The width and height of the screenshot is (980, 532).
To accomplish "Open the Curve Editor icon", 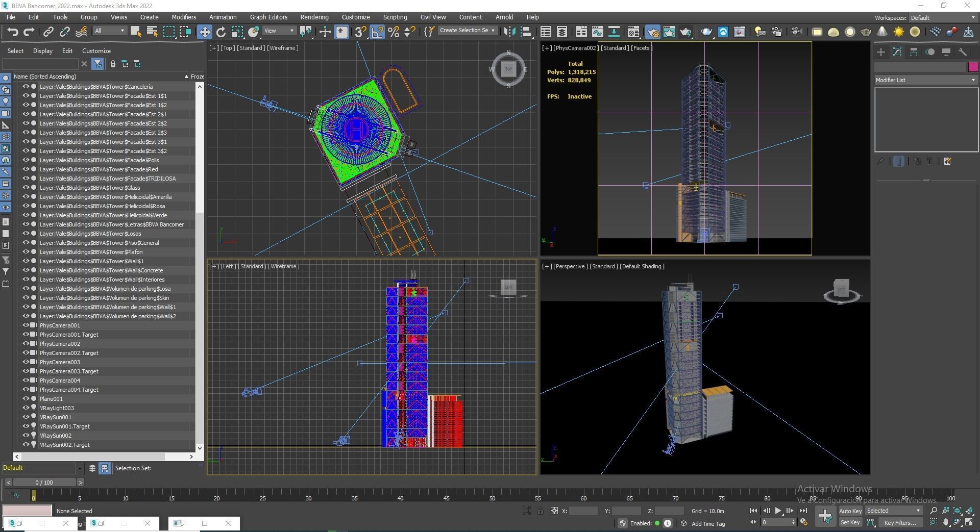I will point(597,32).
